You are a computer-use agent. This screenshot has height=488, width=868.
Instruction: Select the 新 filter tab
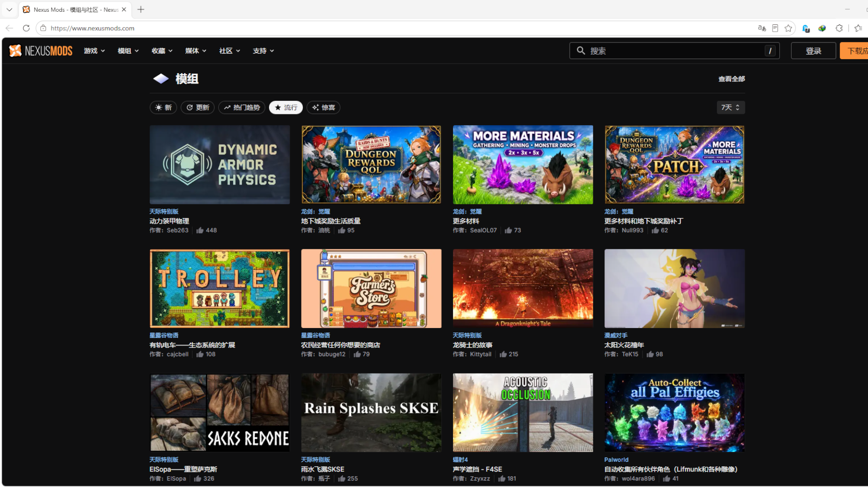pos(163,108)
